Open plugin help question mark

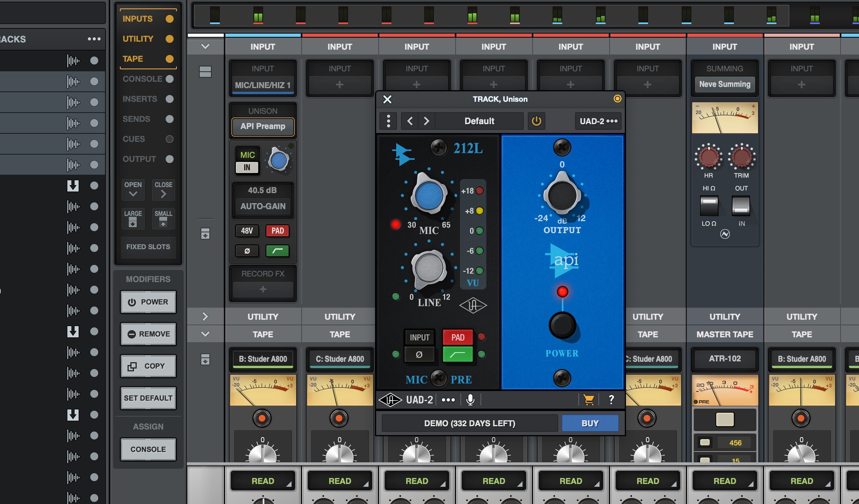611,399
